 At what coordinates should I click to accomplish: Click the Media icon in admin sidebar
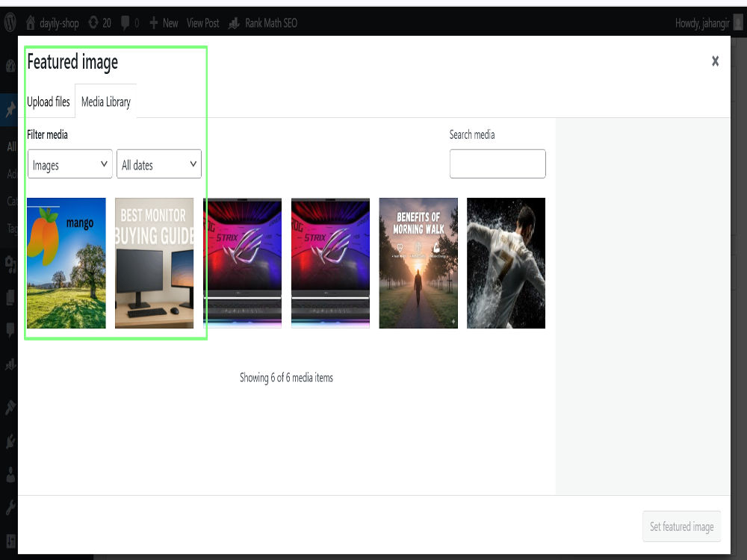pyautogui.click(x=10, y=264)
